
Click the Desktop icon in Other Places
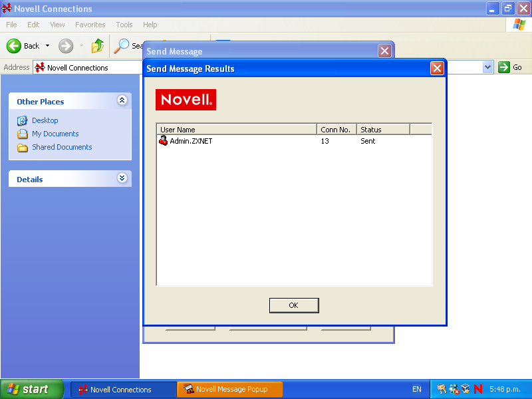pos(23,120)
